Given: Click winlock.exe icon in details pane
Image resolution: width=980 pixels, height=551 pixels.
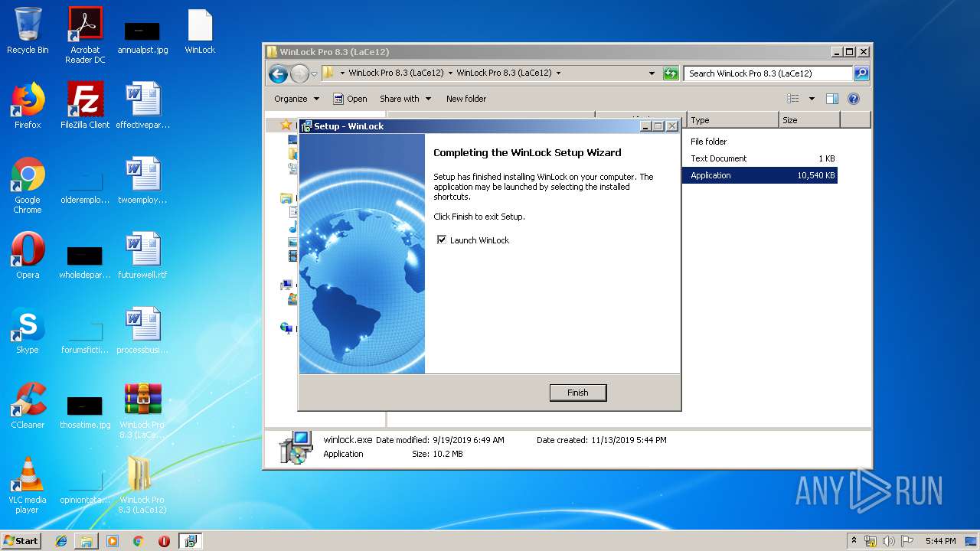Looking at the screenshot, I should pyautogui.click(x=295, y=447).
